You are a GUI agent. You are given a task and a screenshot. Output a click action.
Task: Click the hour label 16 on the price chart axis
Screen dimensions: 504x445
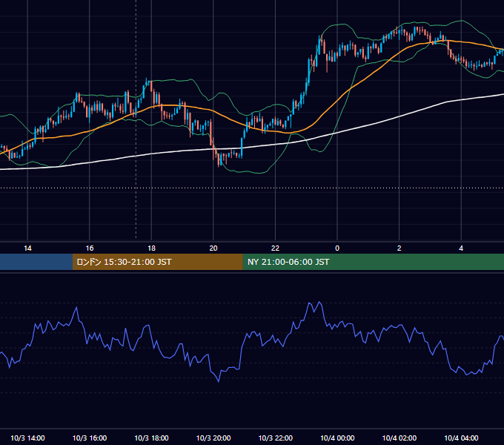90,248
